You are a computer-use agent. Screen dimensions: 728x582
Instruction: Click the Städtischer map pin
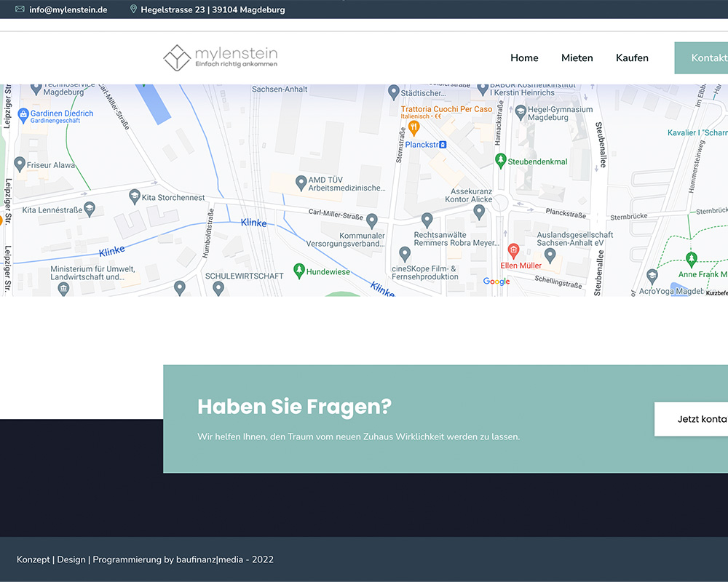[394, 92]
